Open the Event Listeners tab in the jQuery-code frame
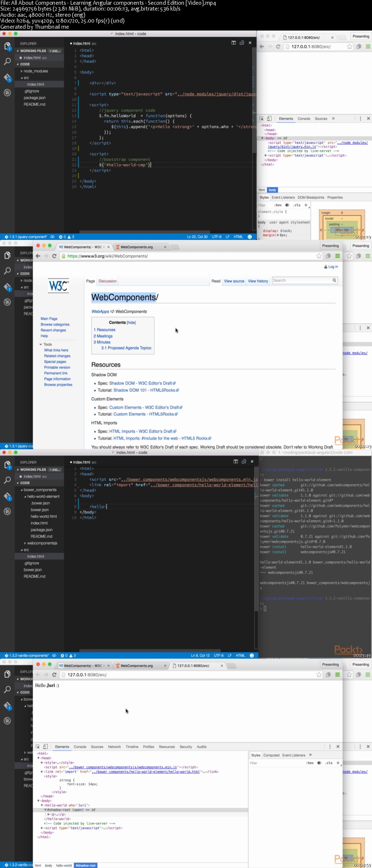The image size is (372, 868). pos(283,197)
